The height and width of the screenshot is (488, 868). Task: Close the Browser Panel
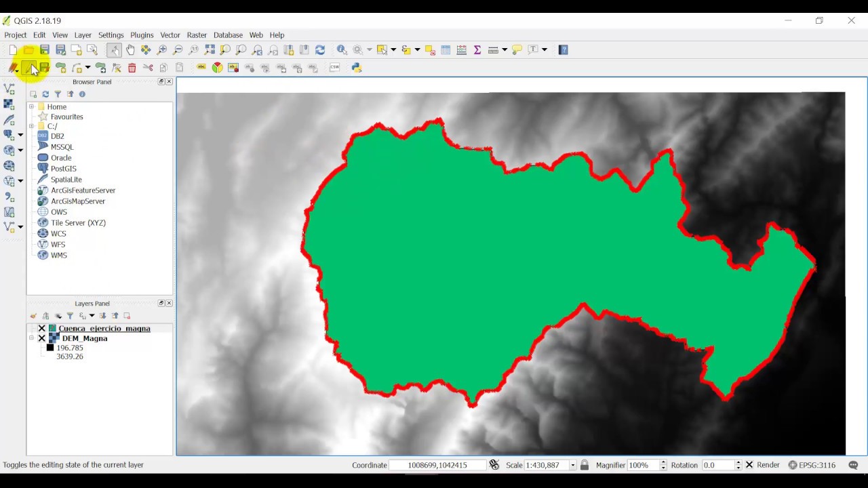pyautogui.click(x=169, y=81)
